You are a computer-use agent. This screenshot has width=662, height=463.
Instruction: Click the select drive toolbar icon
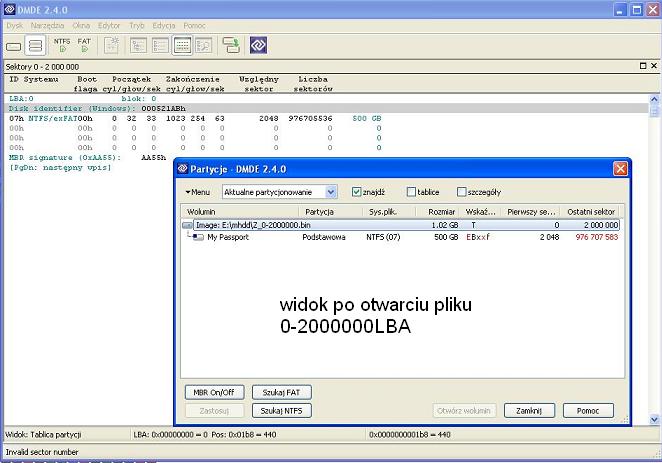[14, 46]
